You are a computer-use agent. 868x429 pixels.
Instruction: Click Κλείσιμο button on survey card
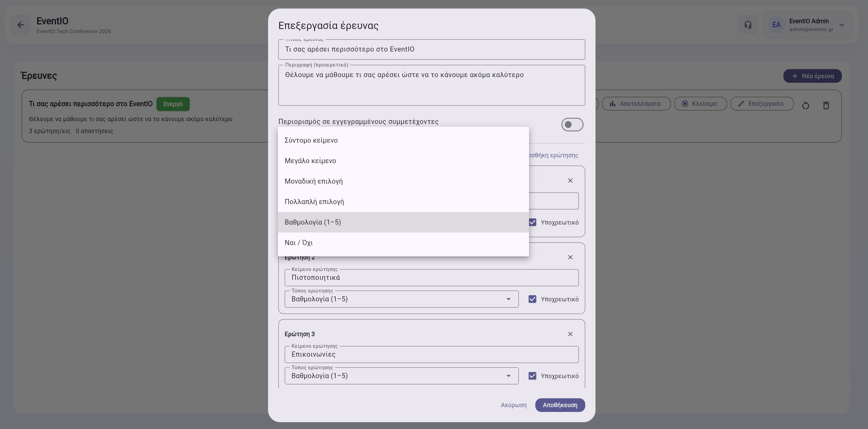click(x=700, y=104)
